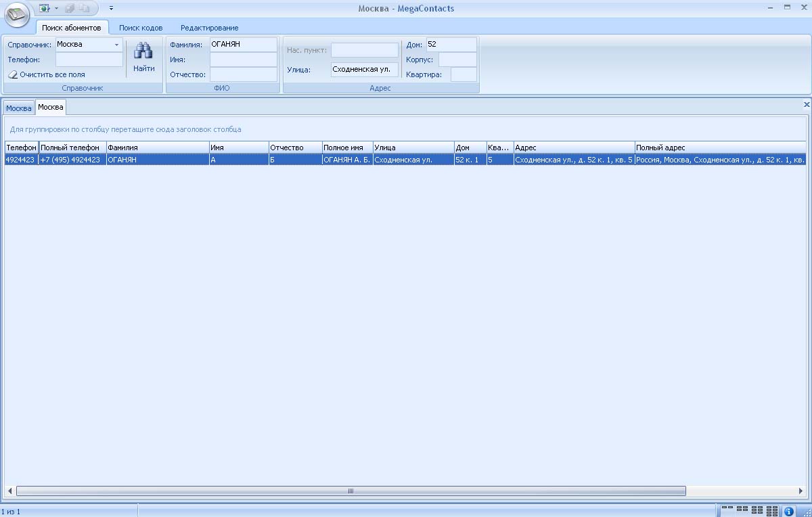Click the horizontal scrollbar thumb
This screenshot has height=517, width=812.
(351, 491)
